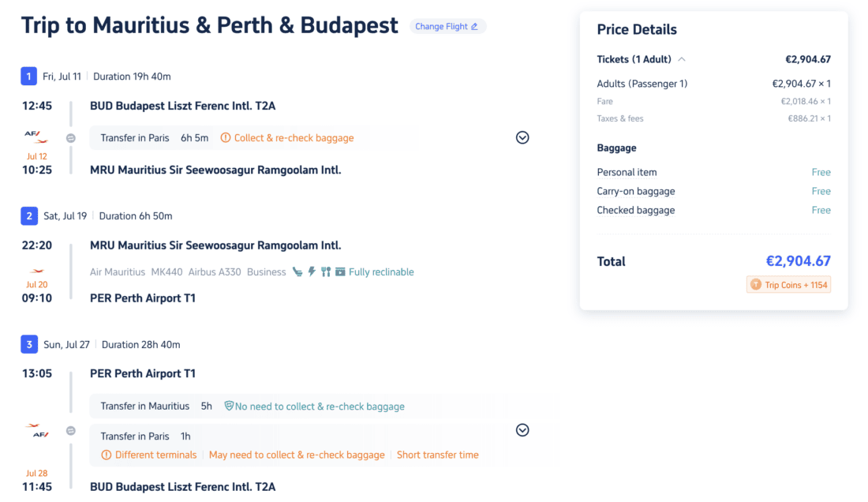Click the Fully reclinable label
Image resolution: width=868 pixels, height=502 pixels.
(381, 272)
